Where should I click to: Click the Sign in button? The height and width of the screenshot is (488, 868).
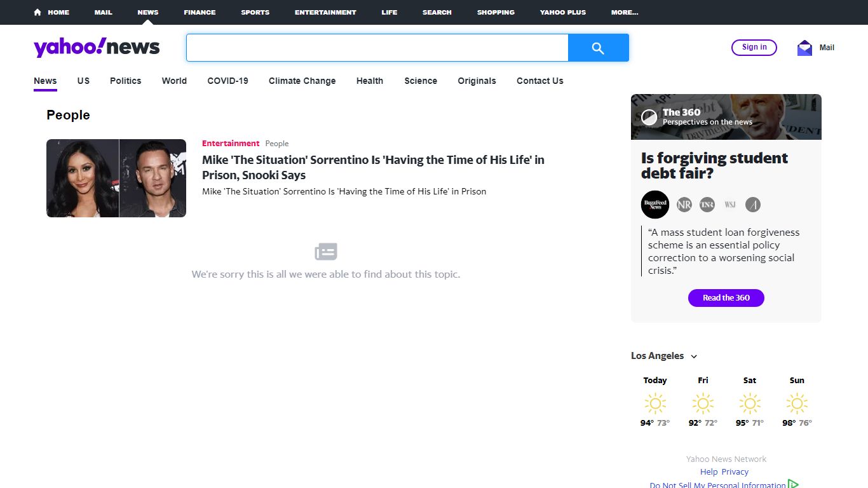pyautogui.click(x=754, y=47)
